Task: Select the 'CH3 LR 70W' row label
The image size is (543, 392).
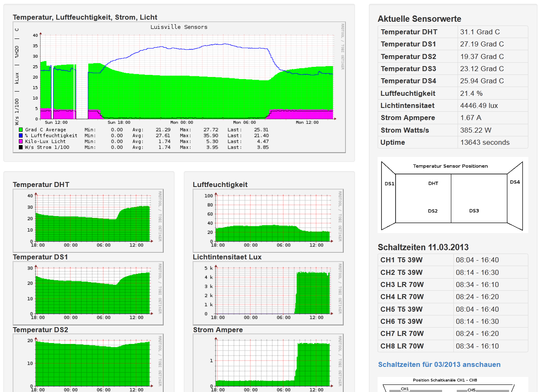Action: coord(402,284)
